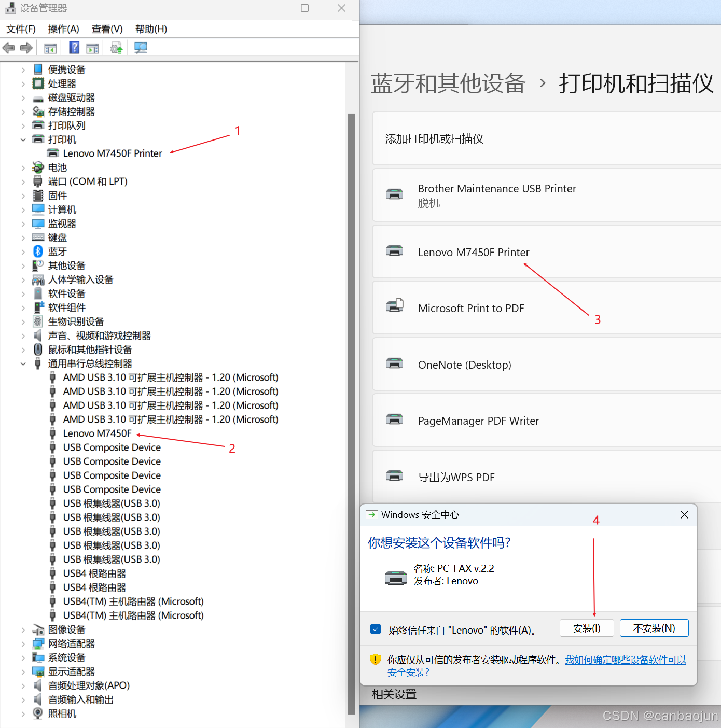
Task: Close the Windows 安全中心 dialog
Action: 684,514
